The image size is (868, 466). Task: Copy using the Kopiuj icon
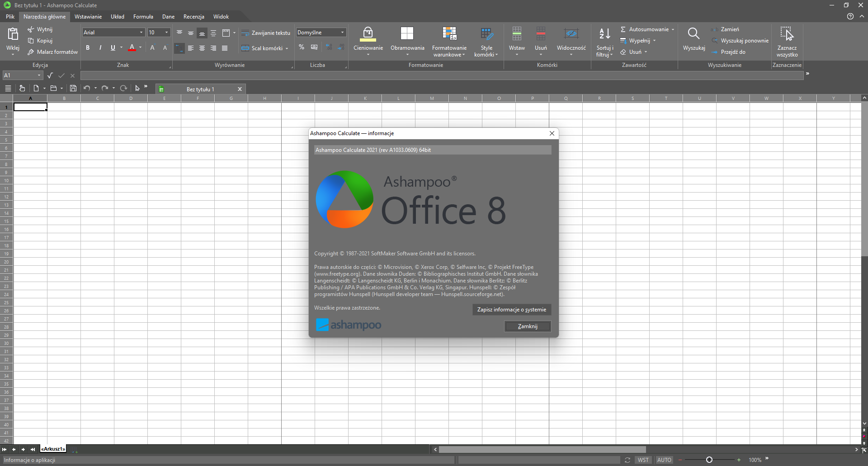click(31, 41)
